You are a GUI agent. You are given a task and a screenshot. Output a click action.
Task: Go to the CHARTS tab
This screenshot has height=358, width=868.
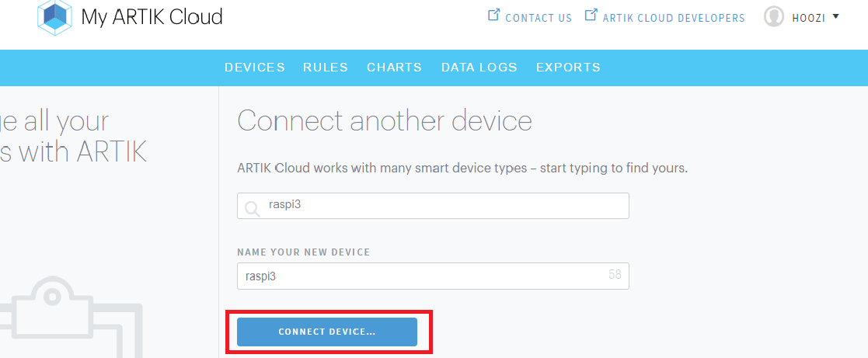pyautogui.click(x=394, y=68)
